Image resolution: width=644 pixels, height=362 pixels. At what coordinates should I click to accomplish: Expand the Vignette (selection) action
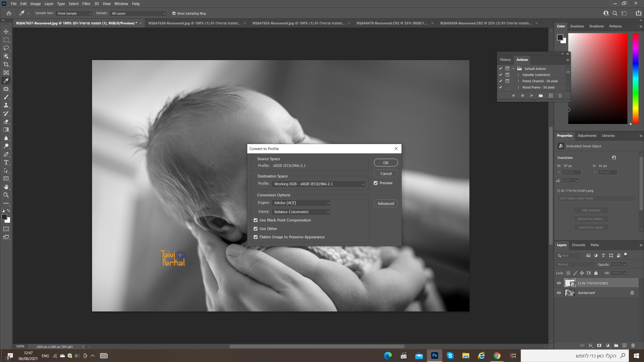coord(518,75)
